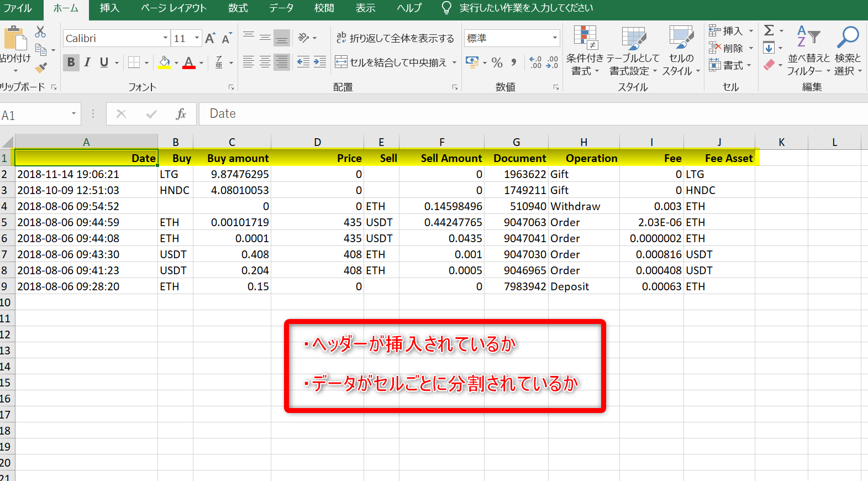The height and width of the screenshot is (481, 868).
Task: Open 並べ替えとフィルター sort and filter
Action: click(x=809, y=51)
